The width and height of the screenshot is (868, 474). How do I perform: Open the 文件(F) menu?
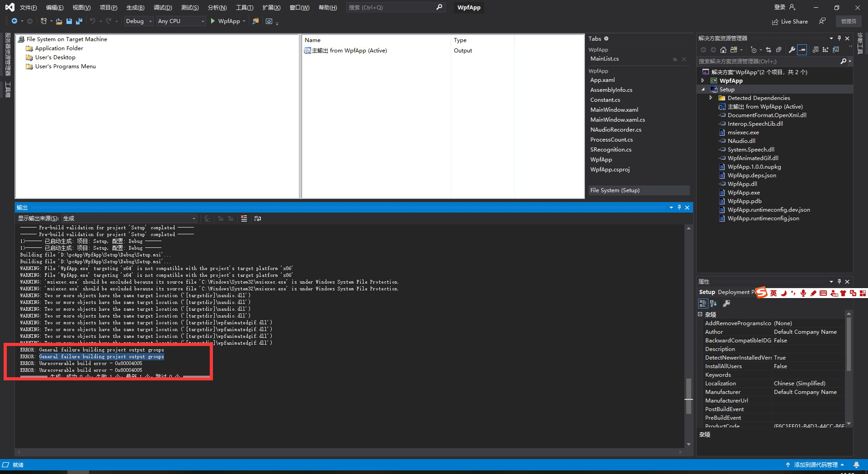[28, 7]
